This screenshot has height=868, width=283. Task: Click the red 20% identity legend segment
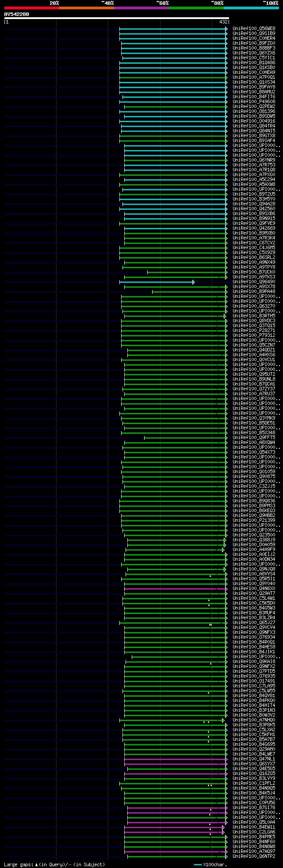click(x=32, y=8)
